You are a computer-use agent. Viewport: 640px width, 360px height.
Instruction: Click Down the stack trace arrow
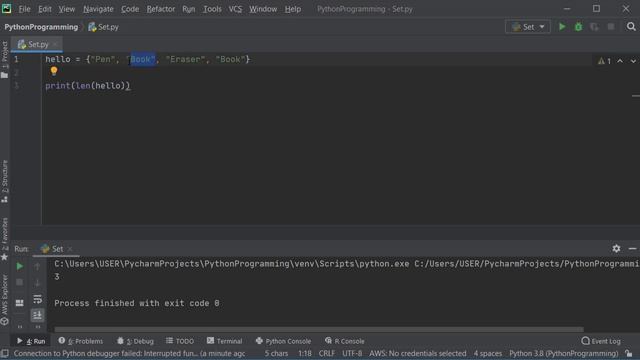37,282
